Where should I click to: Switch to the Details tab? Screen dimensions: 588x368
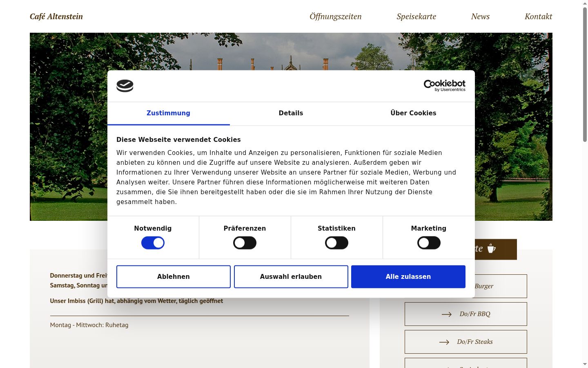[291, 113]
